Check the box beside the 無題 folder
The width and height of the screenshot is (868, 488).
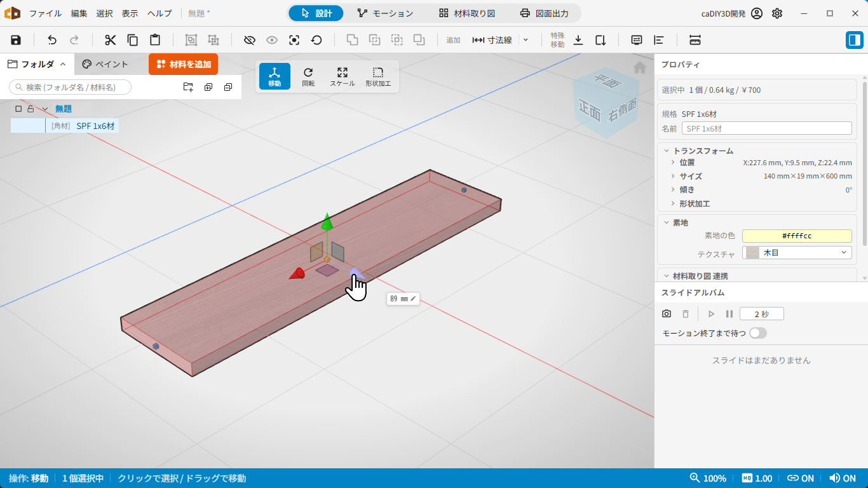[x=18, y=109]
